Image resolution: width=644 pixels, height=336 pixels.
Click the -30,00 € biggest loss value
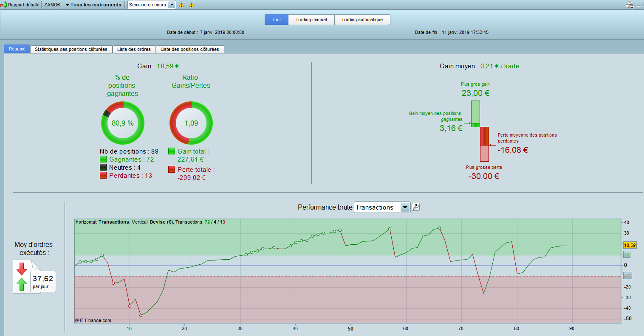pos(484,176)
